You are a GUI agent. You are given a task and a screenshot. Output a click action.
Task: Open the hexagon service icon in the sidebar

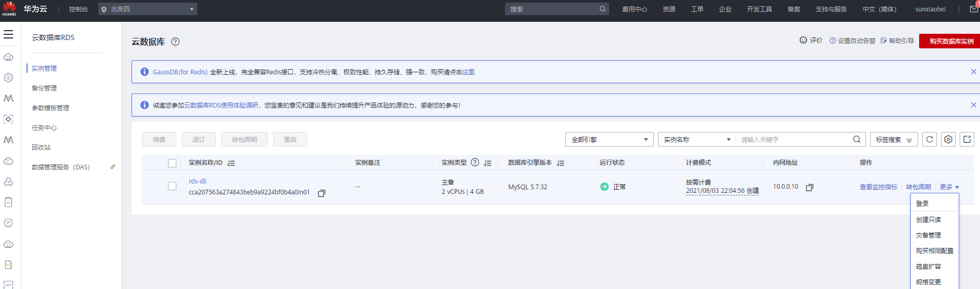(8, 77)
